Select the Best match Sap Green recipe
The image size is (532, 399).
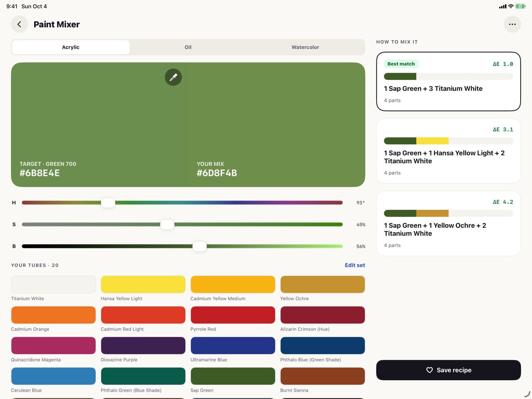448,81
